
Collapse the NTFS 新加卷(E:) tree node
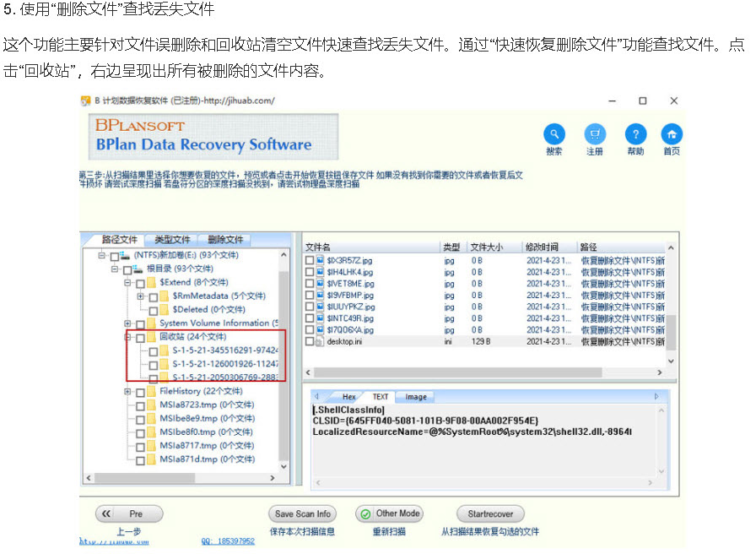tap(102, 255)
